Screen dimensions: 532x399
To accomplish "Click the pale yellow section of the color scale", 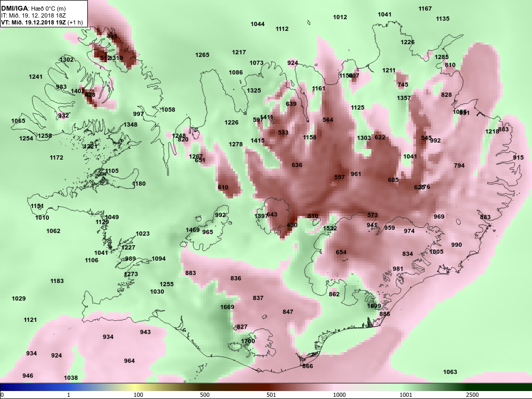I will click(x=136, y=387).
